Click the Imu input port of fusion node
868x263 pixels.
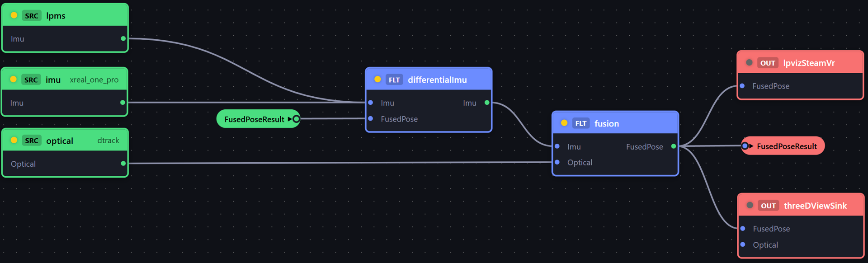tap(557, 146)
